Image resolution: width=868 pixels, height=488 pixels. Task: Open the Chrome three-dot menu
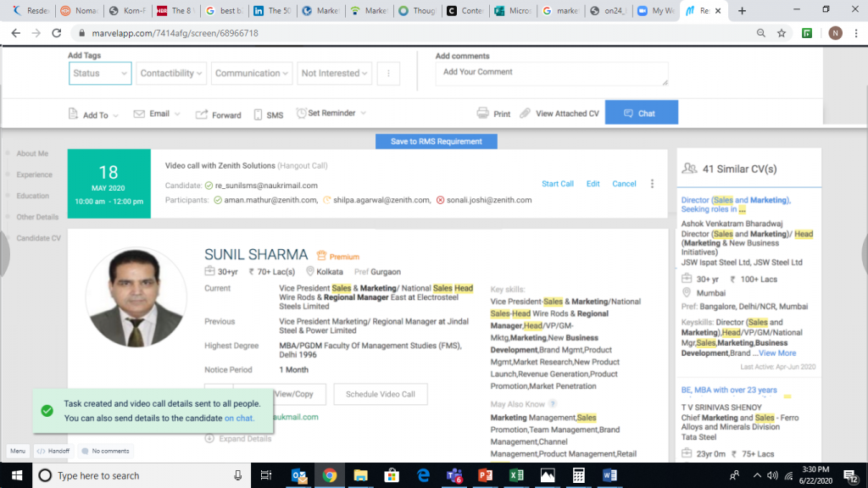856,33
